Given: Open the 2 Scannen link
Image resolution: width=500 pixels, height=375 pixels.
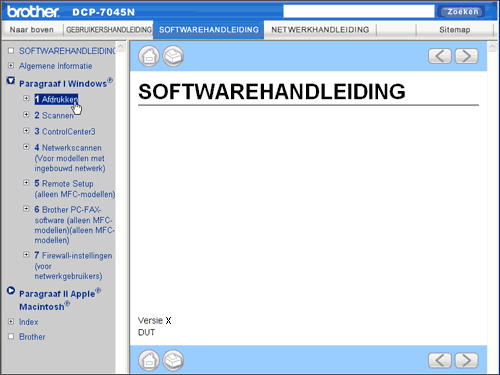Looking at the screenshot, I should point(54,115).
